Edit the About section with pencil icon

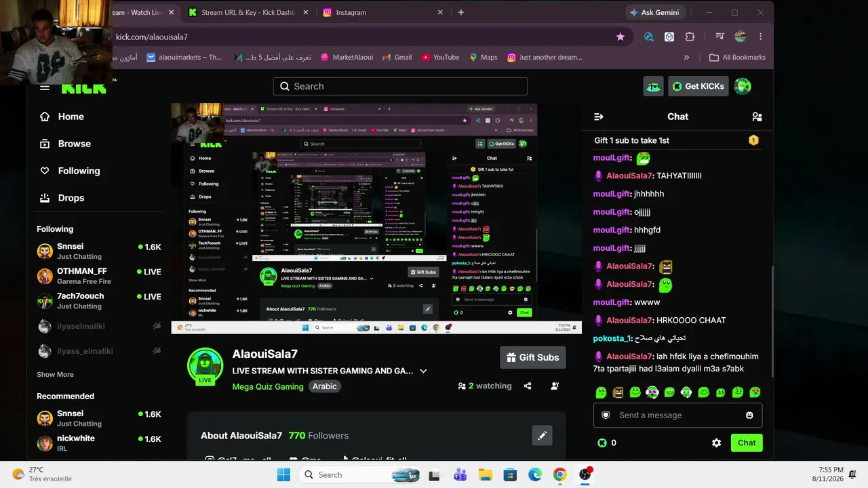point(542,436)
